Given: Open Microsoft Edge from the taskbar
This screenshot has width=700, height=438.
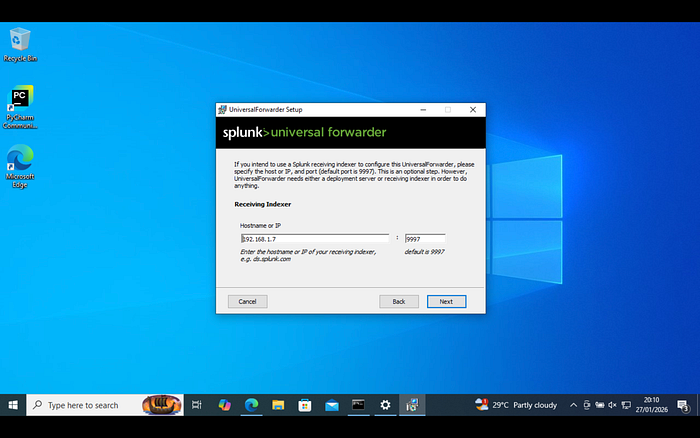Looking at the screenshot, I should click(251, 405).
